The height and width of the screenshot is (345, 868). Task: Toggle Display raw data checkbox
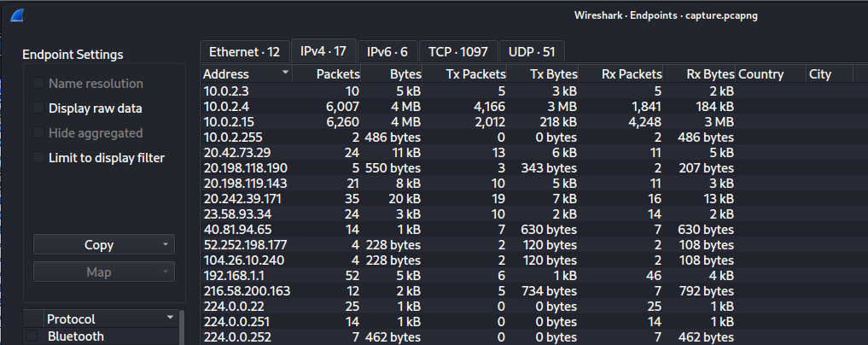(38, 108)
